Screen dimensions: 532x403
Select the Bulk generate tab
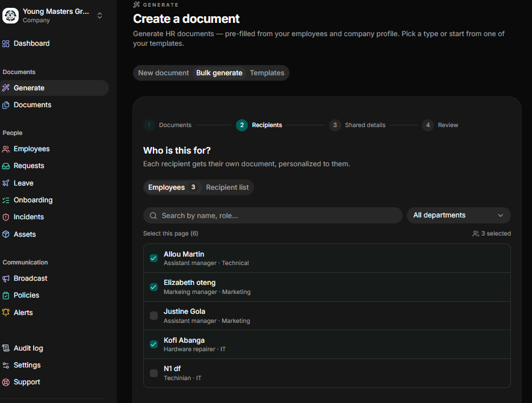click(219, 73)
